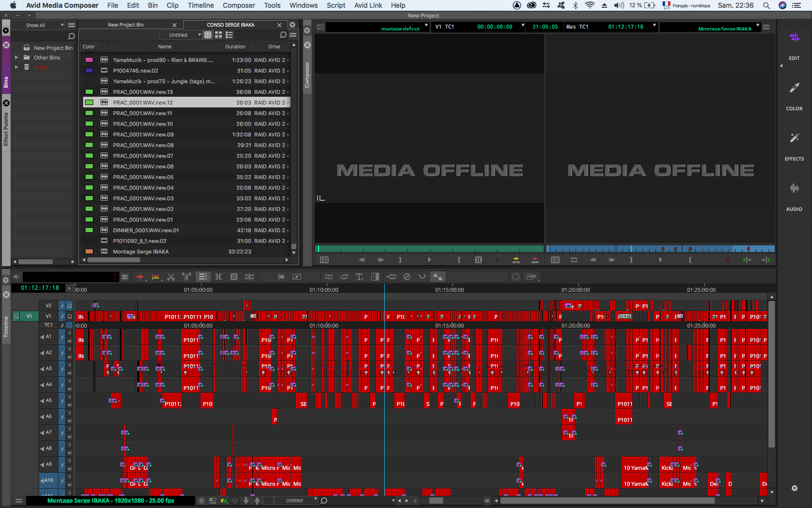Click the scissors Add Edit tool in the timeline toolbar

point(171,277)
